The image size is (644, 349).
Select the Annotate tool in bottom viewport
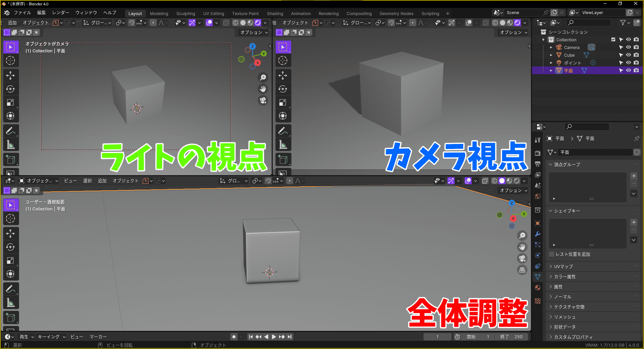(x=10, y=289)
